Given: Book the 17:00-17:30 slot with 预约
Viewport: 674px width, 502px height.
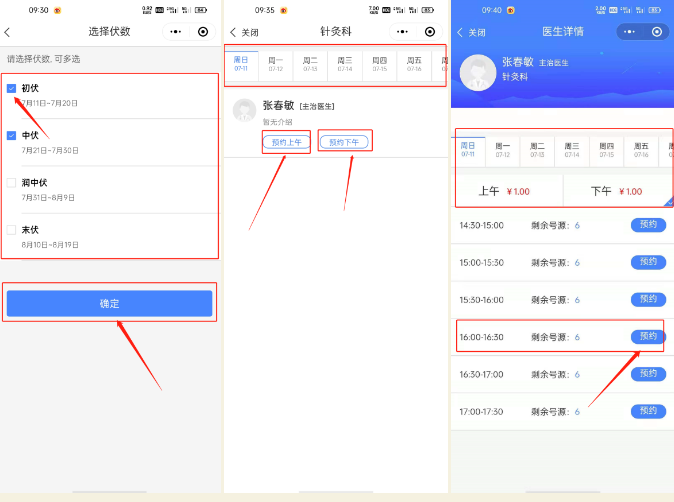Looking at the screenshot, I should click(x=648, y=411).
